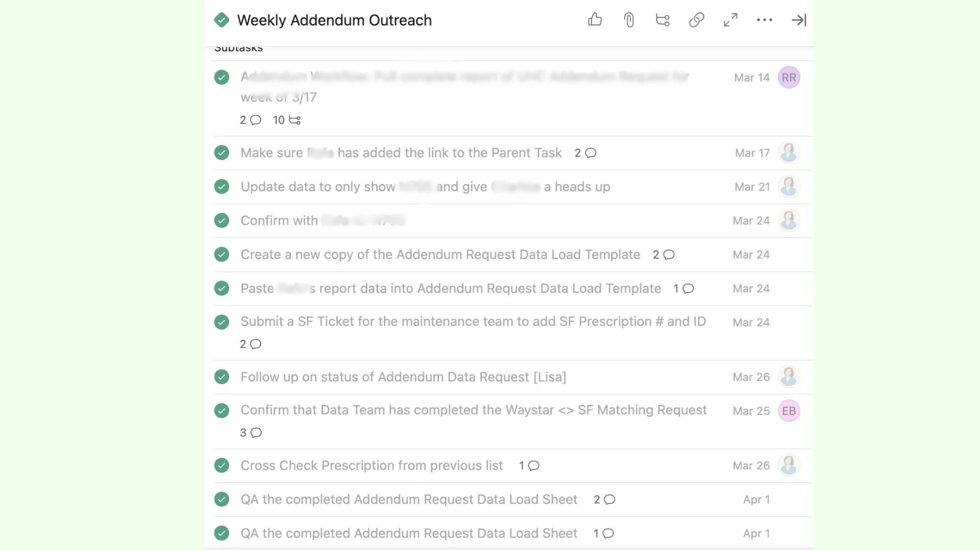Open the RR assignee avatar
Image resolution: width=980 pixels, height=551 pixels.
[x=789, y=78]
